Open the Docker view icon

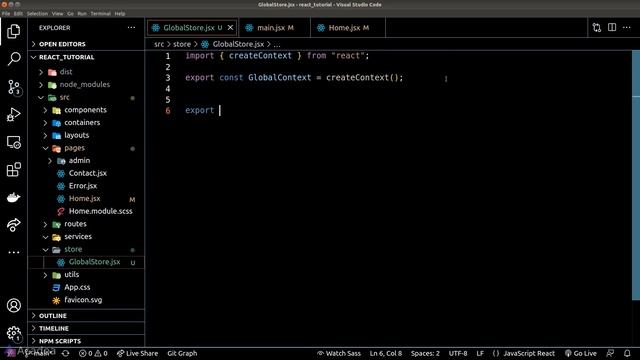[13, 198]
